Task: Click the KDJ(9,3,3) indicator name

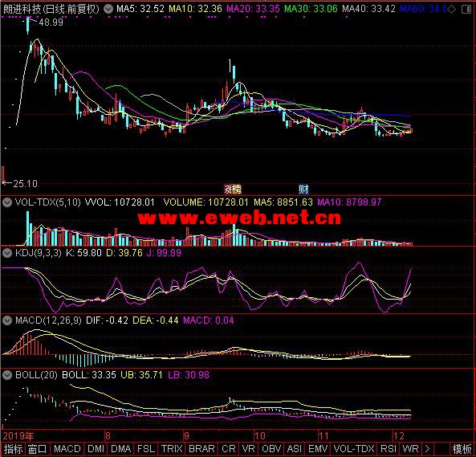Action: pos(39,253)
